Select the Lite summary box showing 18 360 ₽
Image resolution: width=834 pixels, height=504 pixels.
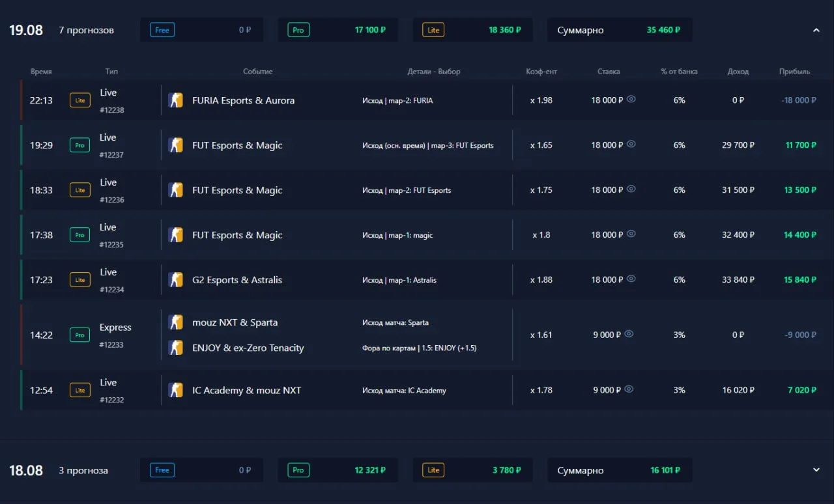click(x=472, y=30)
